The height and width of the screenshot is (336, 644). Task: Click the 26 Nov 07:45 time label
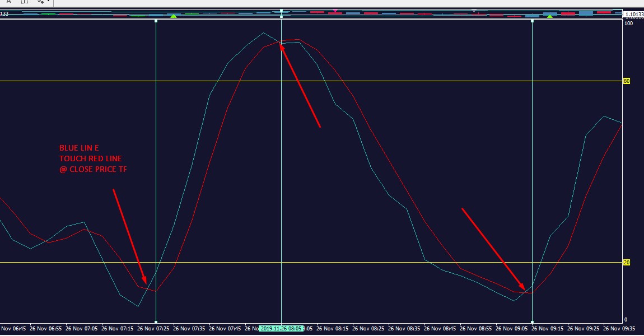(x=225, y=329)
